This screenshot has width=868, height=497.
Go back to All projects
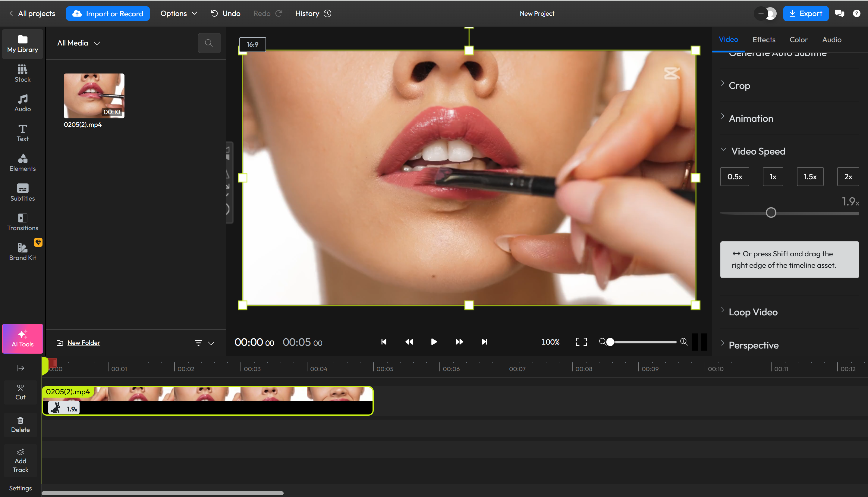coord(32,13)
